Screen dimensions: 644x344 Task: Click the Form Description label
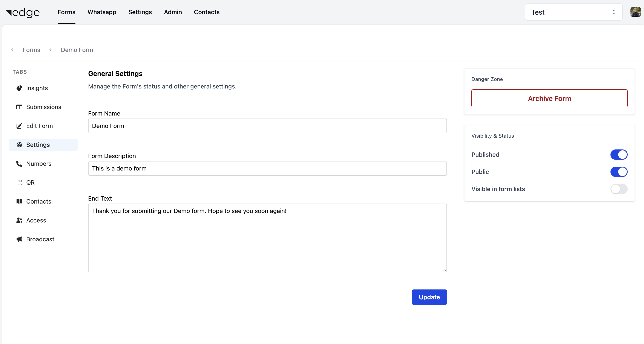point(112,156)
